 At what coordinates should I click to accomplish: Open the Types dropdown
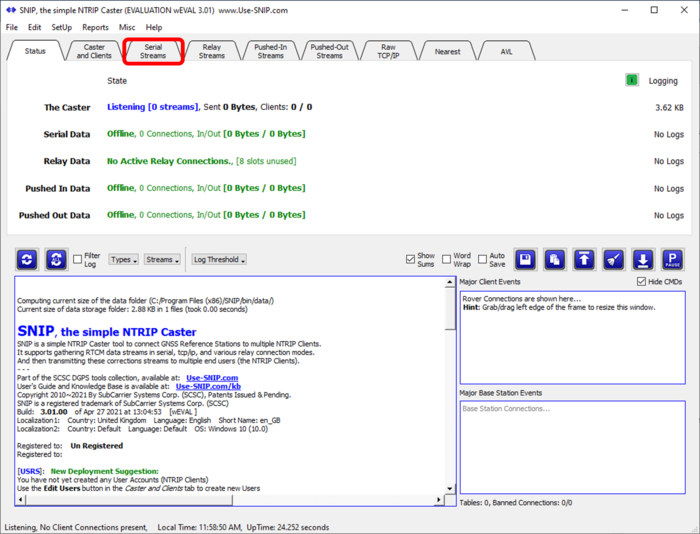(123, 259)
